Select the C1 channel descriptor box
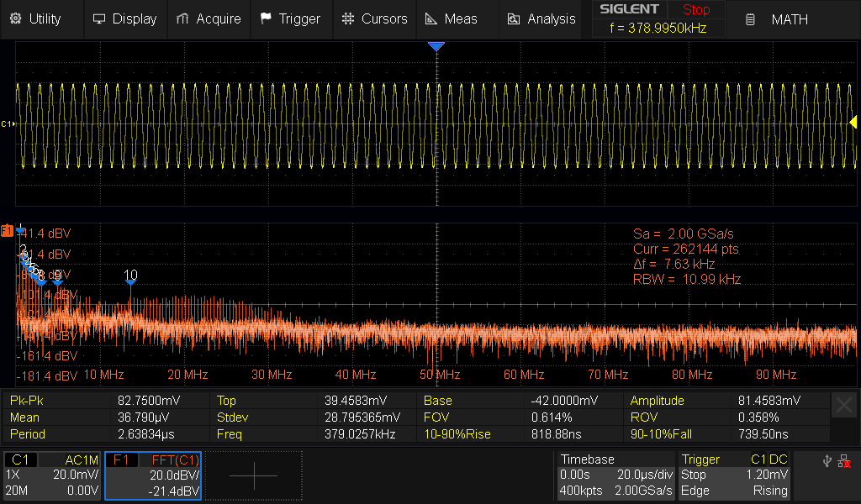Viewport: 861px width, 504px height. pos(52,475)
